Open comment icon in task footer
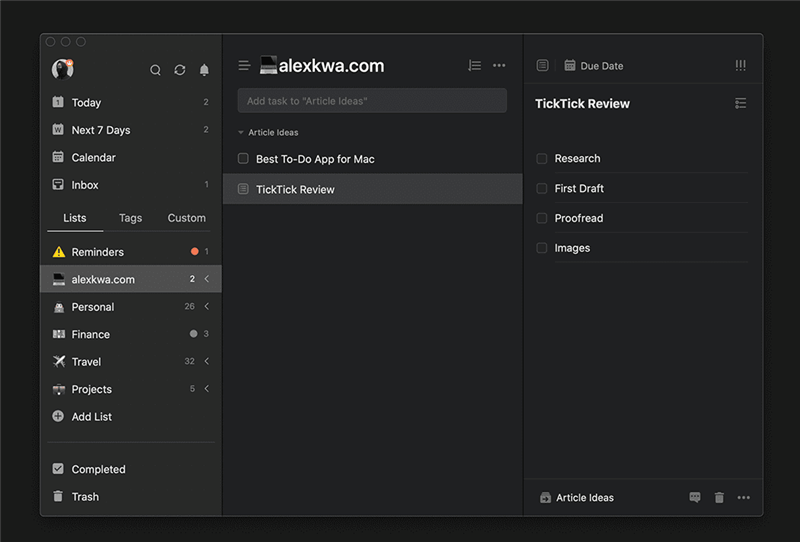Screen dimensions: 800x542 (x=695, y=497)
